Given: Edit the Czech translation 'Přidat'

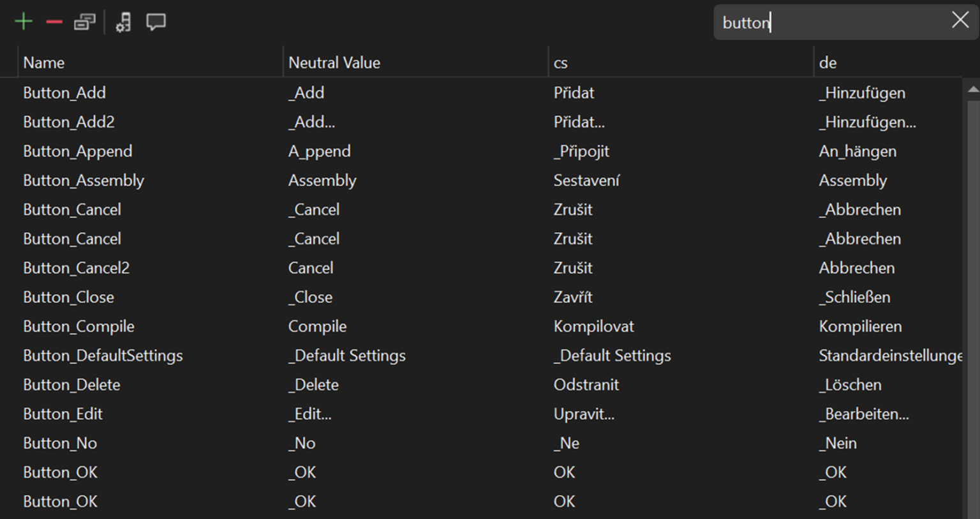Looking at the screenshot, I should point(573,92).
